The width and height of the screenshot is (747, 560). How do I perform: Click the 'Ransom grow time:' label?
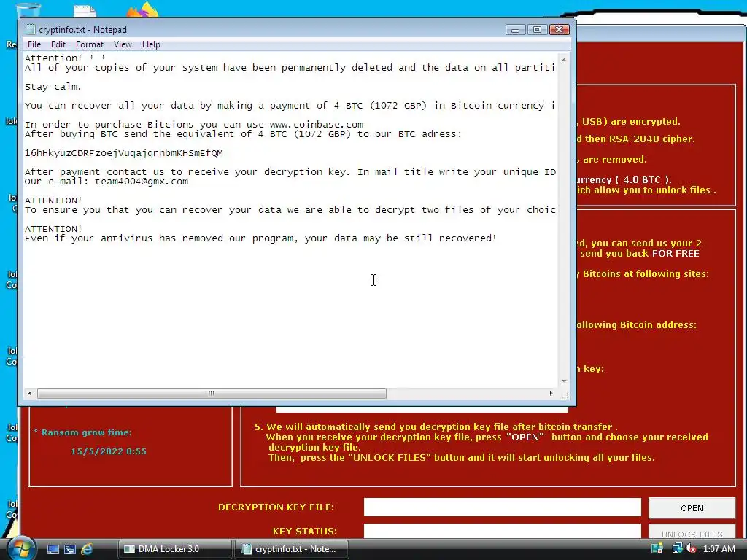87,432
